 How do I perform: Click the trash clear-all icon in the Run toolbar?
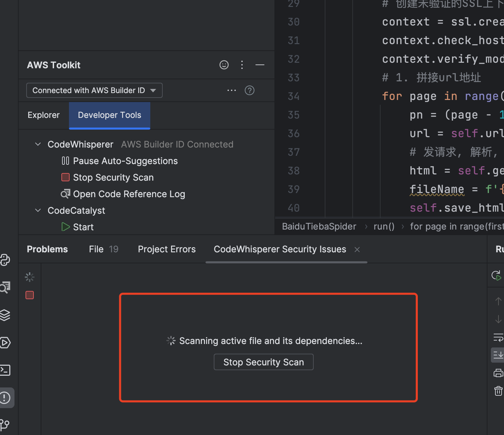498,391
